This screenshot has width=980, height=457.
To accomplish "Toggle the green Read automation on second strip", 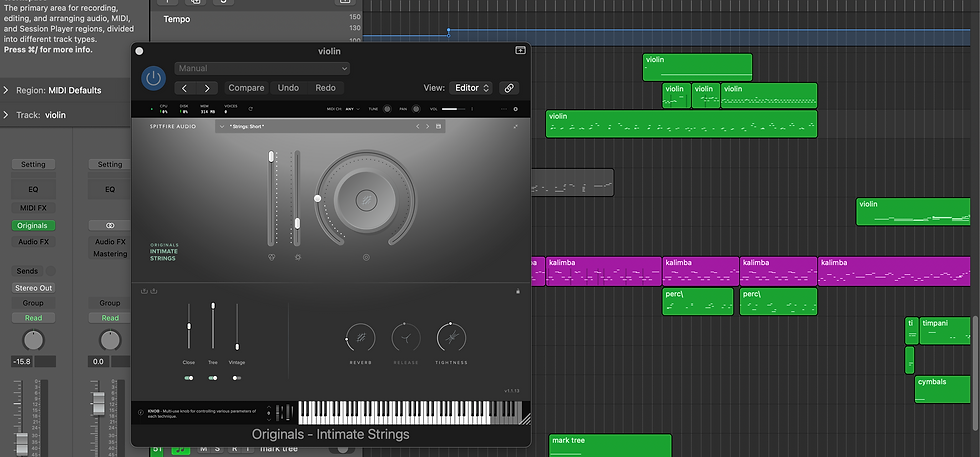I will [110, 318].
